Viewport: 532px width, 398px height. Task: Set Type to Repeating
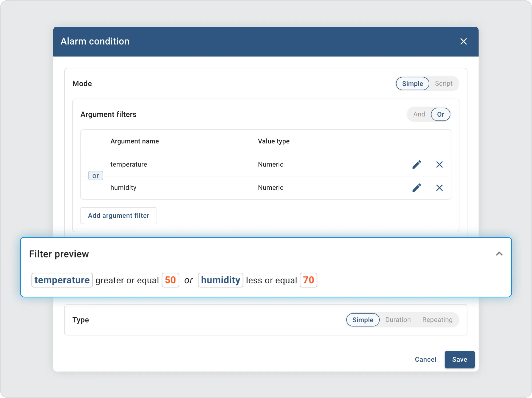pos(437,320)
